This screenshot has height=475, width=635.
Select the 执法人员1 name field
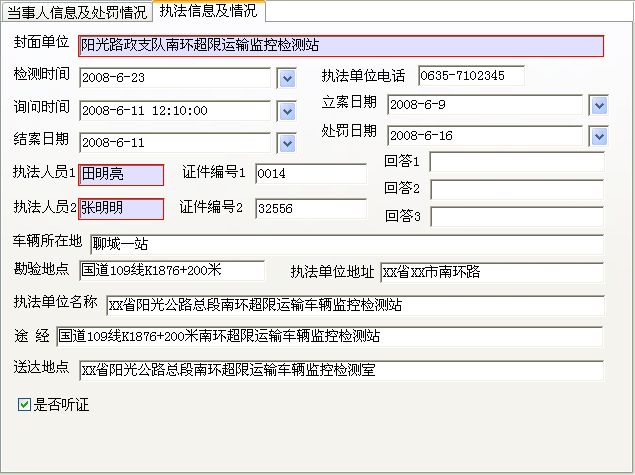click(120, 175)
